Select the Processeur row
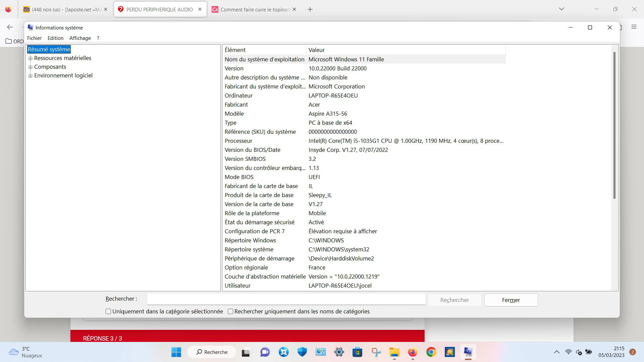 point(365,141)
